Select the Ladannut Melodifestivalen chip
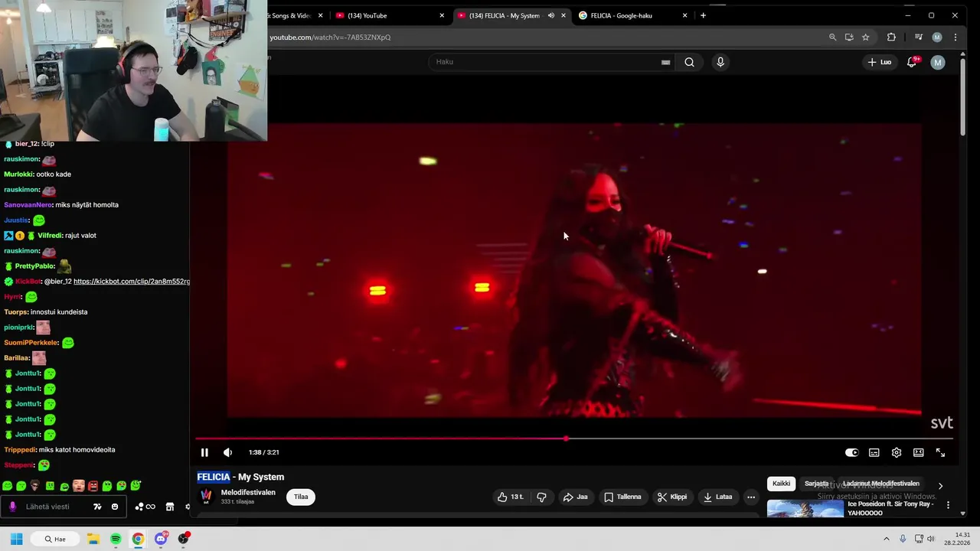 pyautogui.click(x=881, y=484)
